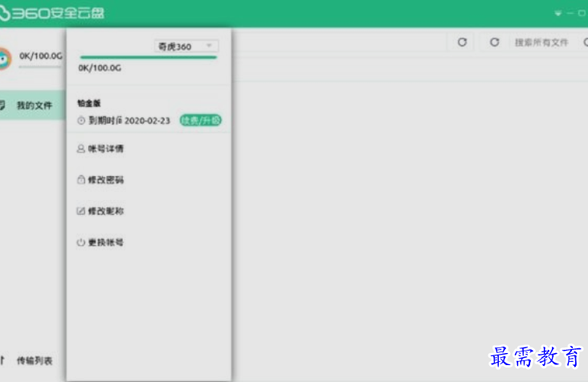Click the lock icon beside 修改密码
588x382 pixels.
click(x=80, y=179)
